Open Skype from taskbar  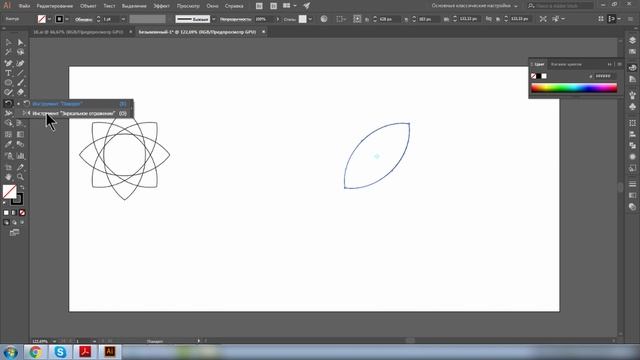click(x=60, y=352)
